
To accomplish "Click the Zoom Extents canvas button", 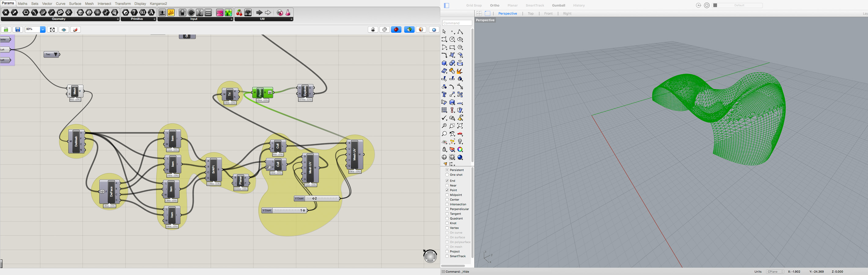I will 52,30.
